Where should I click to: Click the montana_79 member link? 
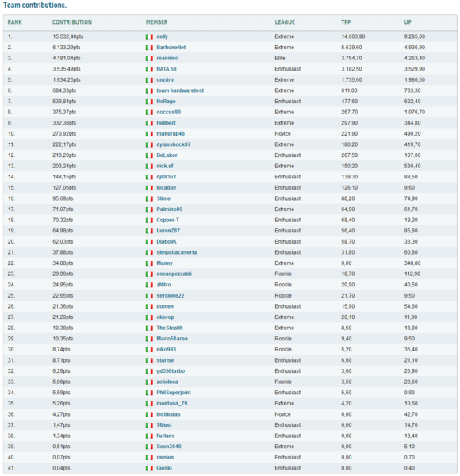[x=172, y=404]
